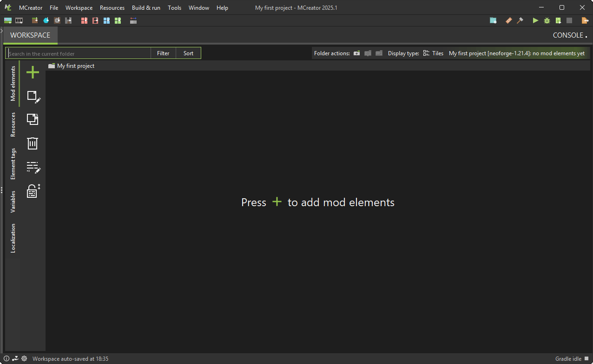Click the import structure castle icon
The width and height of the screenshot is (593, 364).
click(x=68, y=20)
